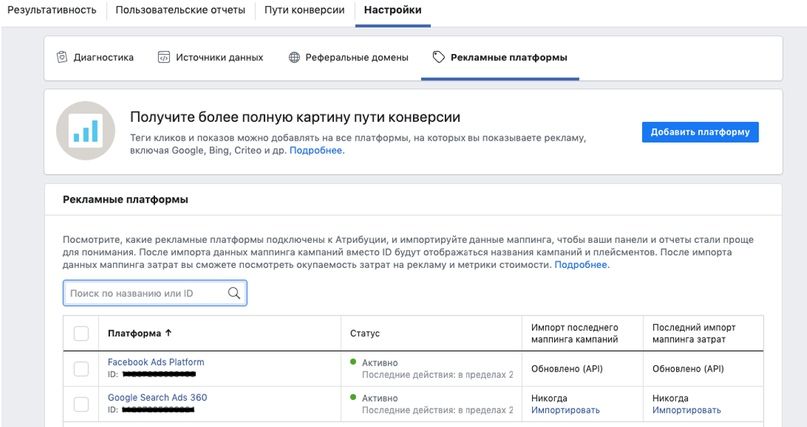Check the Facebook Ads Platform row checkbox
Image resolution: width=807 pixels, height=427 pixels.
(x=81, y=368)
